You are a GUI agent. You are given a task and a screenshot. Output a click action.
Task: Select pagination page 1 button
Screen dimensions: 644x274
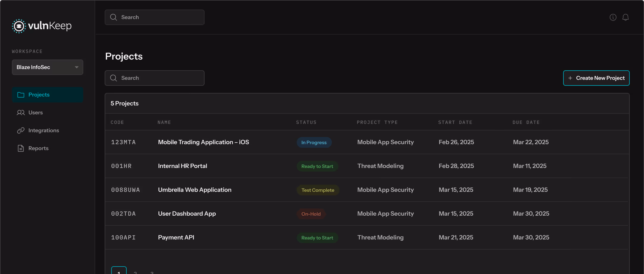pos(119,270)
